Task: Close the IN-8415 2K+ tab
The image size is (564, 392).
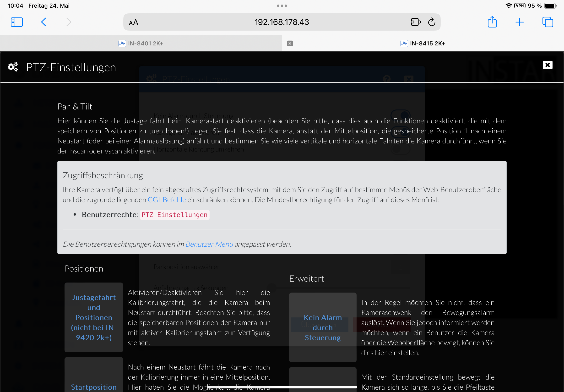Action: point(290,44)
